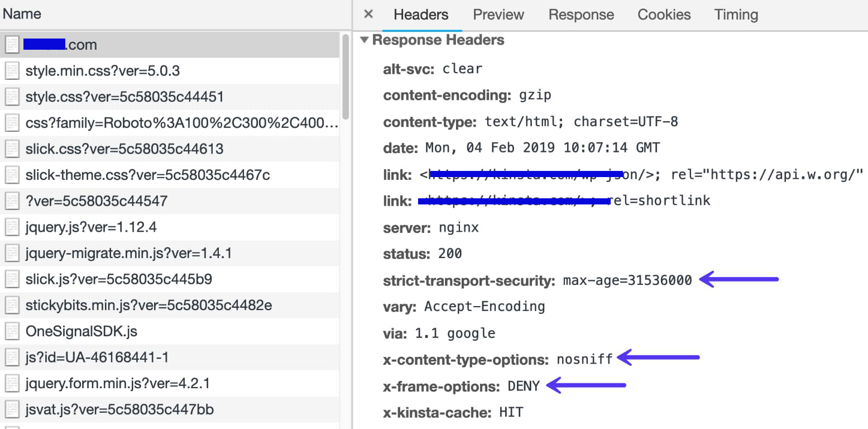Select the jquery-migrate.min.js request
This screenshot has height=429, width=868.
click(x=128, y=254)
